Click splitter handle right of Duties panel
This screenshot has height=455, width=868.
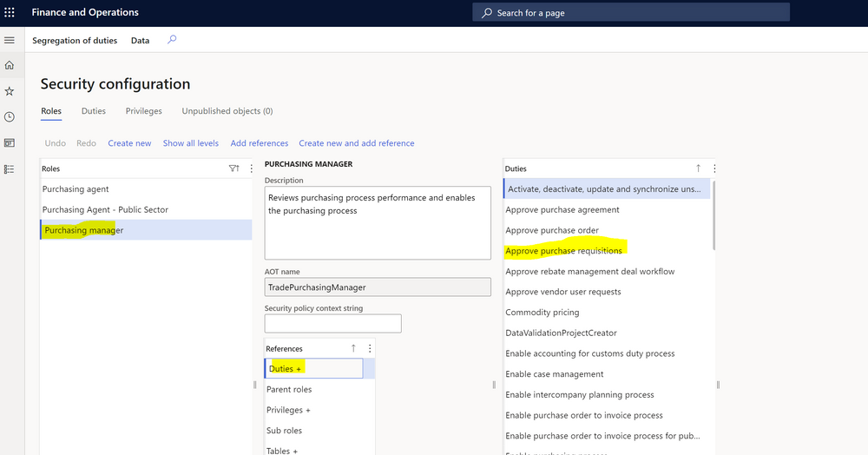coord(718,385)
